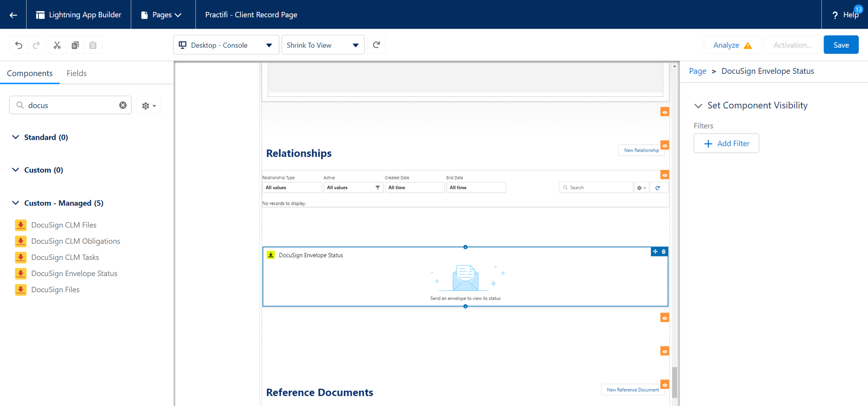The height and width of the screenshot is (406, 868).
Task: Click the undo icon
Action: click(x=19, y=45)
